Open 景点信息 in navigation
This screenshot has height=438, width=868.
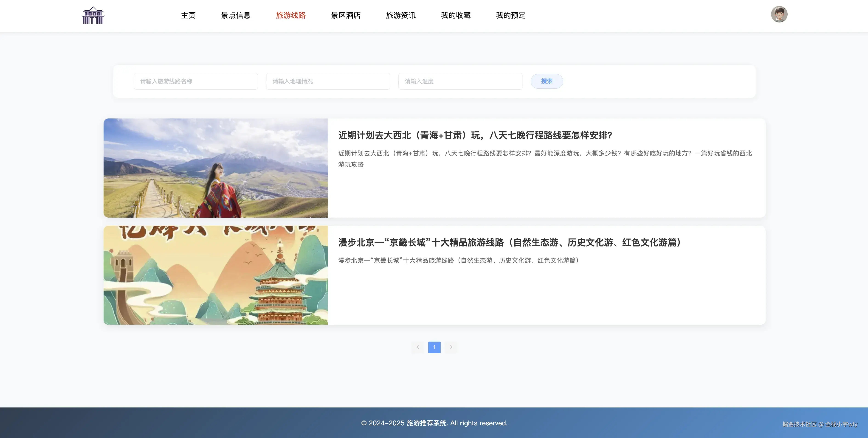tap(236, 16)
